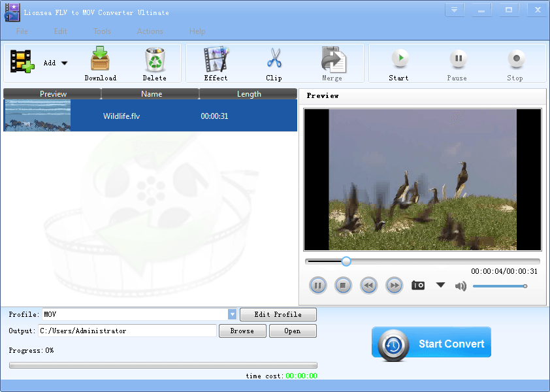
Task: Take a snapshot with the camera icon
Action: tap(418, 286)
